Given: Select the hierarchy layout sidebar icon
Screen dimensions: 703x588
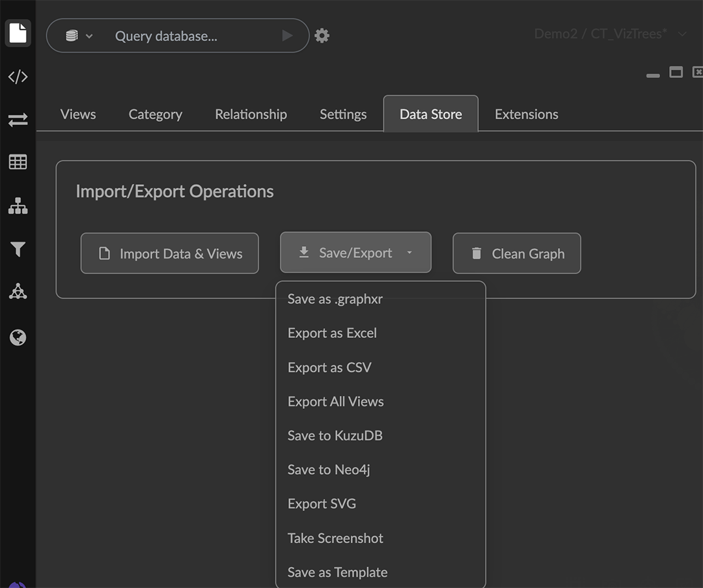Looking at the screenshot, I should 18,206.
